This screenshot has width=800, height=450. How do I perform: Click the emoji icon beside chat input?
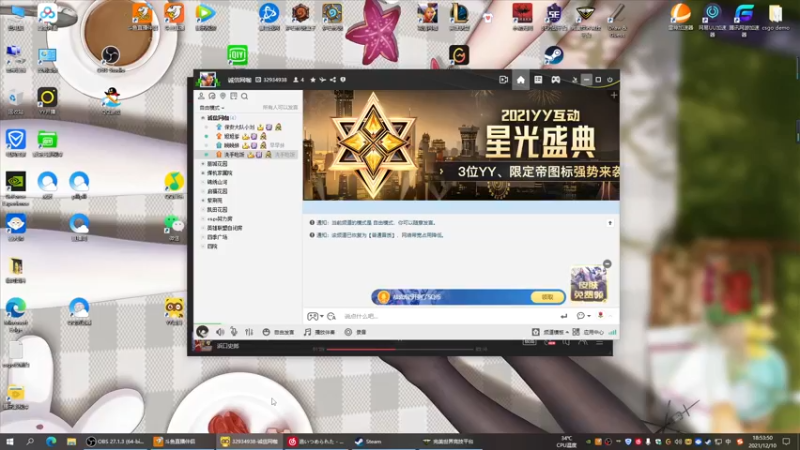coord(332,316)
